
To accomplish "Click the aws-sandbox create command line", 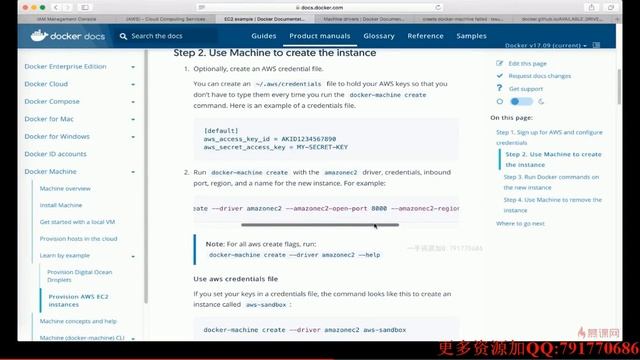I will 304,330.
